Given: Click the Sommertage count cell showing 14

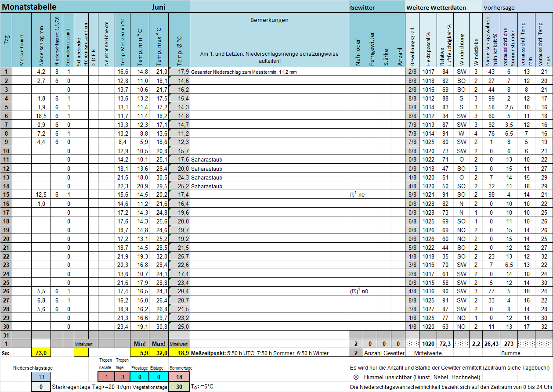Looking at the screenshot, I should click(x=179, y=377).
